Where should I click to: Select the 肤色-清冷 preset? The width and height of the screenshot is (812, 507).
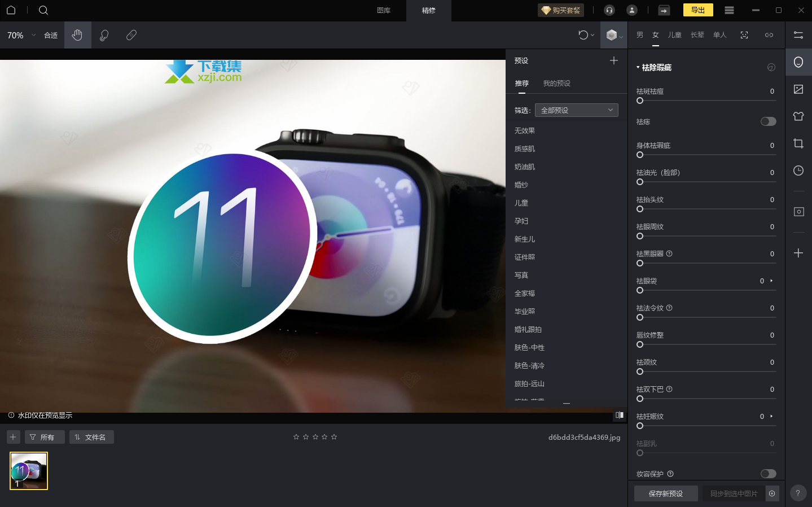529,365
